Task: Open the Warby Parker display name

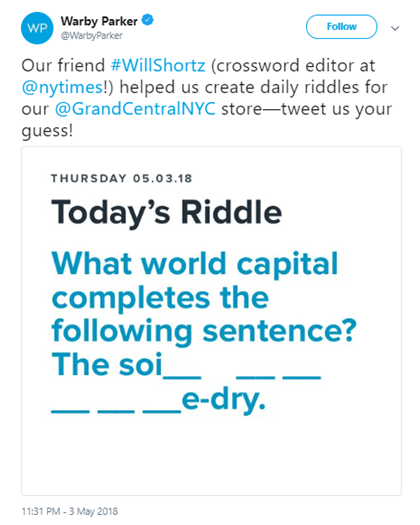Action: (x=99, y=21)
